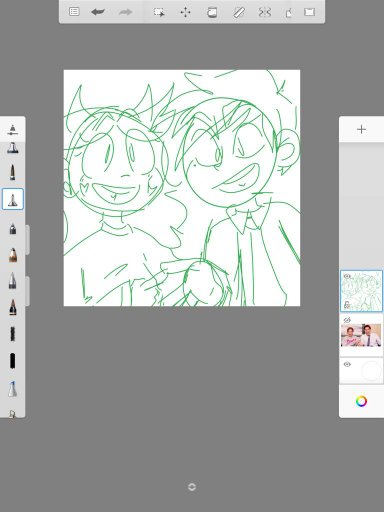Toggle visibility of the background layer

pos(347,364)
